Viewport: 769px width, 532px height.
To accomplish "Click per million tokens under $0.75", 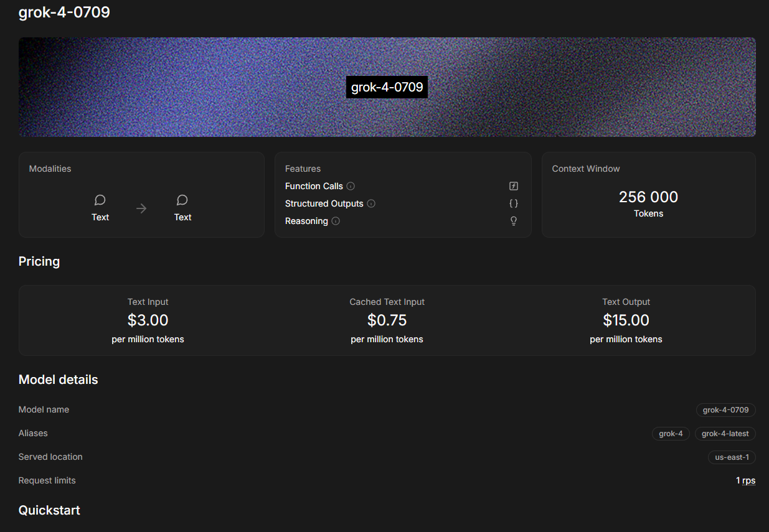I will coord(387,339).
